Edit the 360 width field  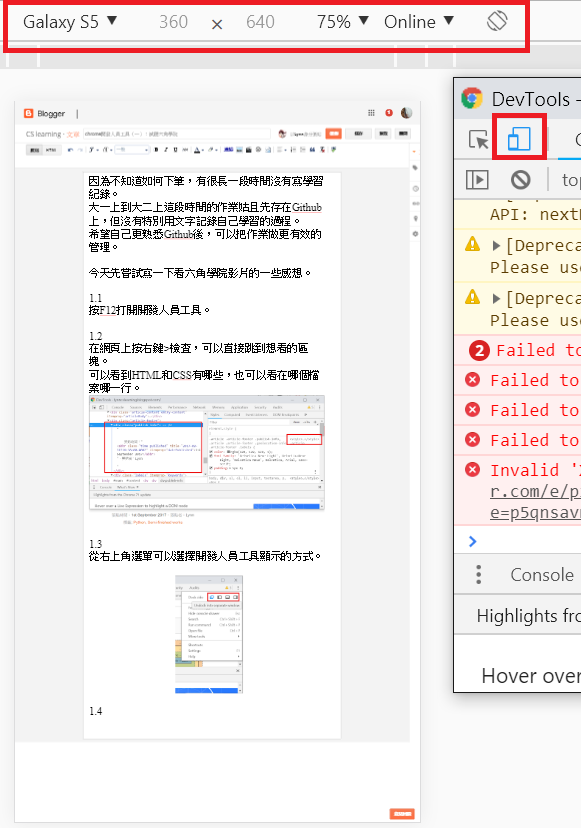(173, 22)
